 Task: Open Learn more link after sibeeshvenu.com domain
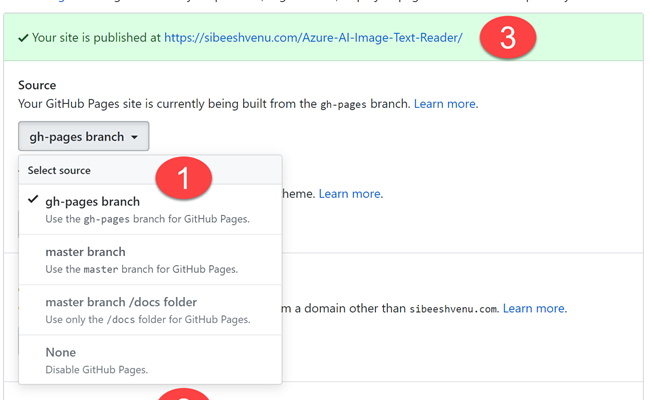pos(534,308)
